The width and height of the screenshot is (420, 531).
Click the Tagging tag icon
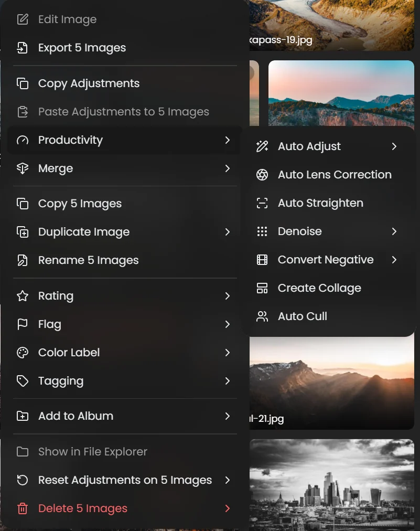point(23,381)
